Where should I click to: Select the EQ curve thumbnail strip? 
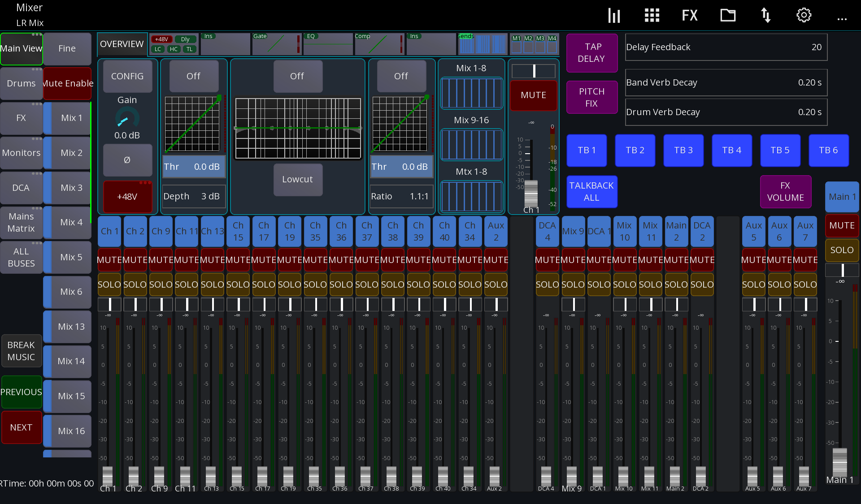pos(328,44)
